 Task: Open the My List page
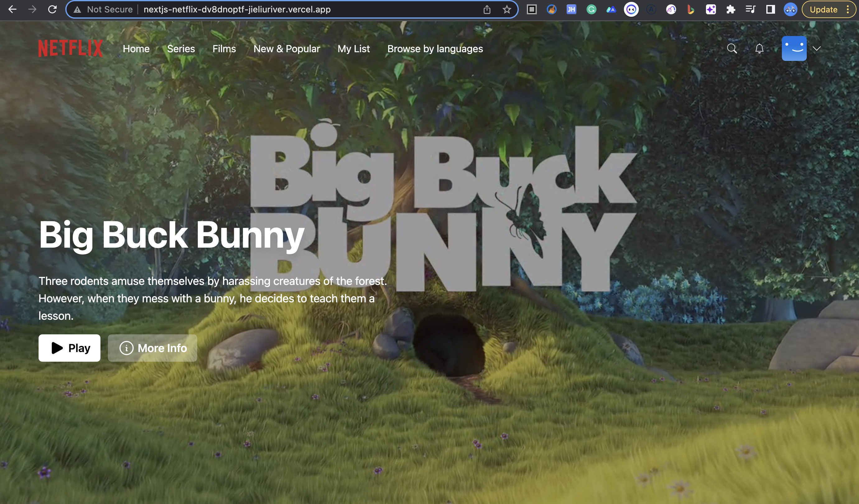pos(354,49)
